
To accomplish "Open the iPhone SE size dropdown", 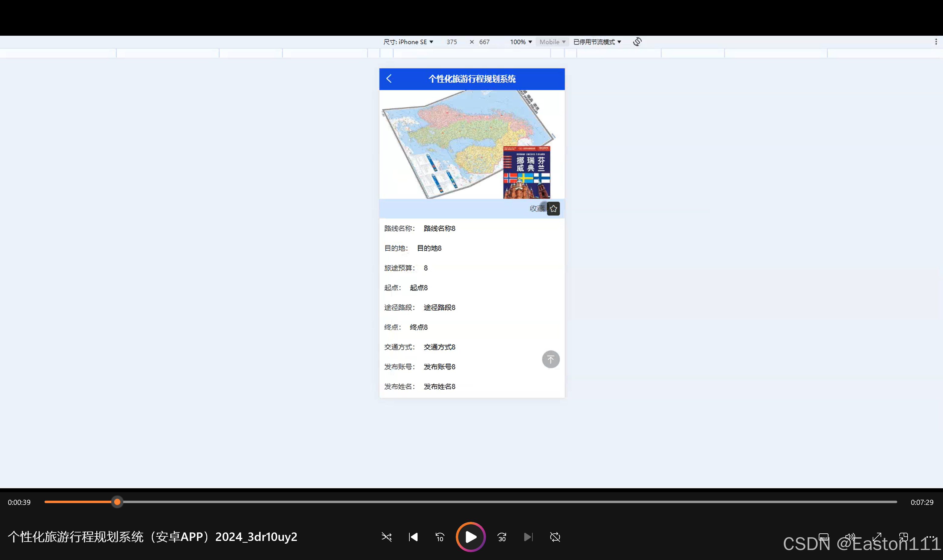I will (x=408, y=42).
